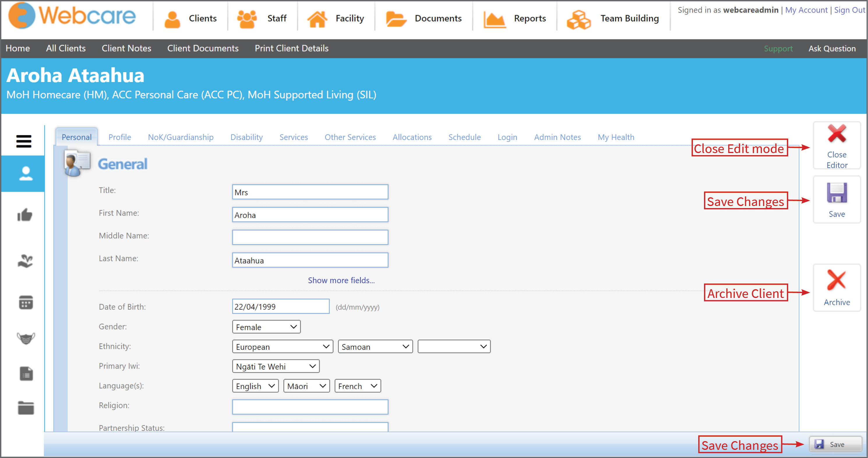Click Show more fields link
Screen dimensions: 868x458
(x=341, y=280)
